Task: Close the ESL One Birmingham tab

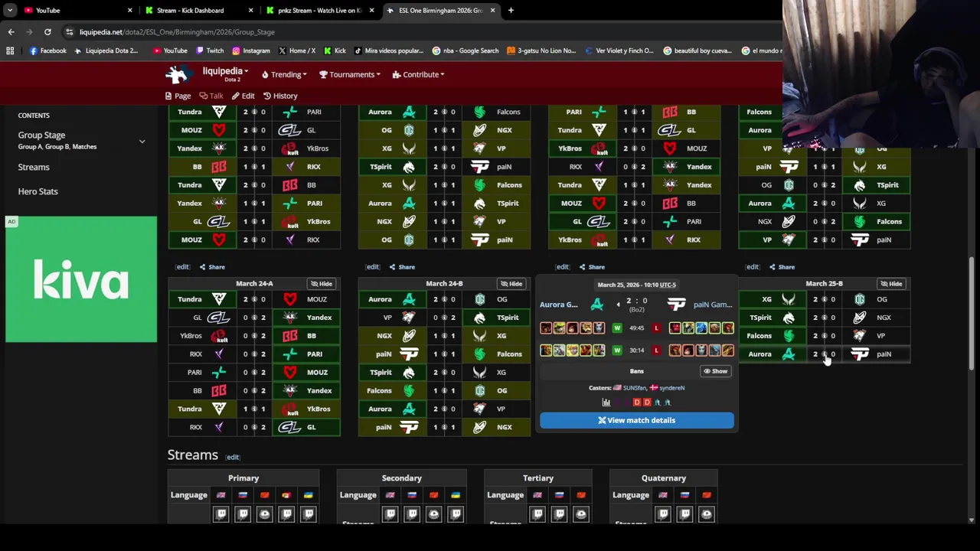Action: [x=492, y=10]
